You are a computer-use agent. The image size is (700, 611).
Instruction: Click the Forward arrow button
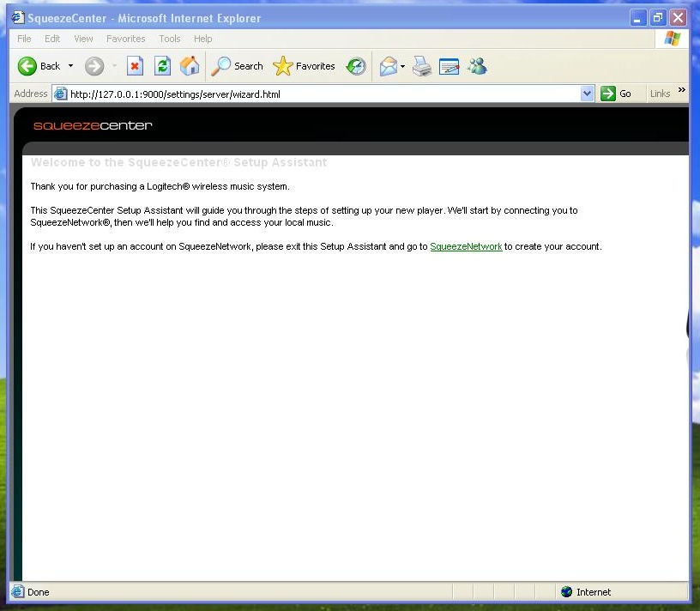pyautogui.click(x=94, y=66)
